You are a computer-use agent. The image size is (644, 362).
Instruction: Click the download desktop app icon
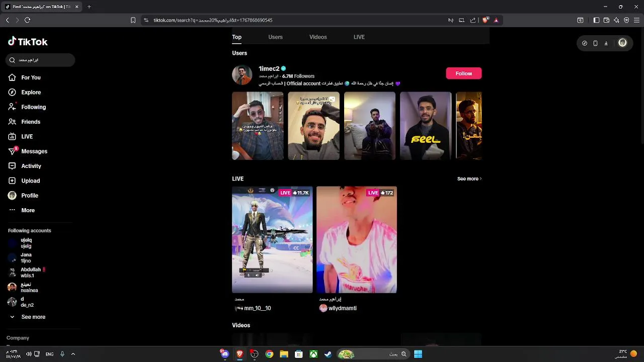point(606,43)
